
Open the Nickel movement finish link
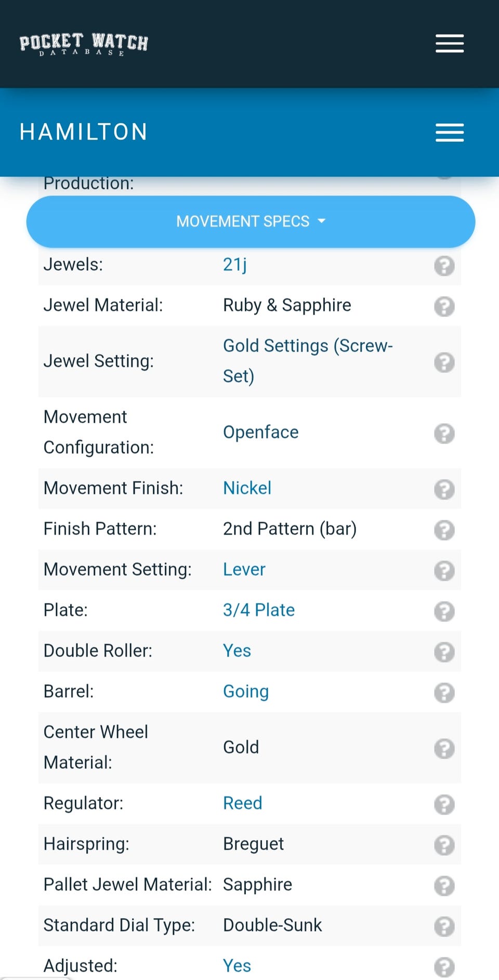[247, 488]
